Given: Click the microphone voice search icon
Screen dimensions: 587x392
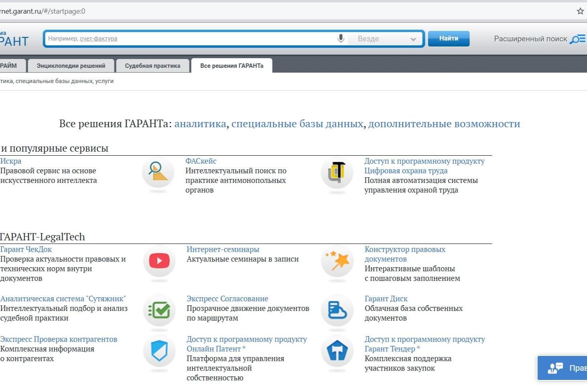Looking at the screenshot, I should point(341,39).
